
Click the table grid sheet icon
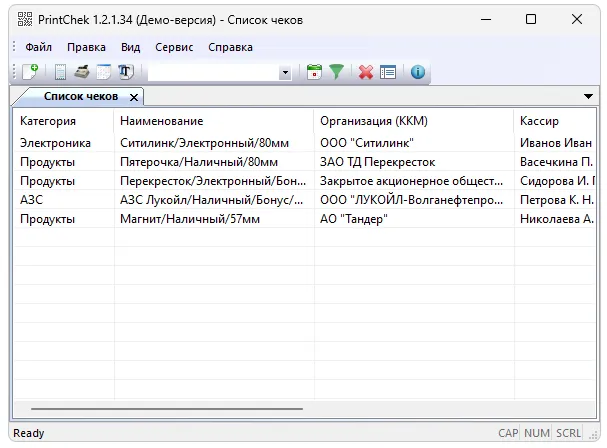pyautogui.click(x=103, y=72)
